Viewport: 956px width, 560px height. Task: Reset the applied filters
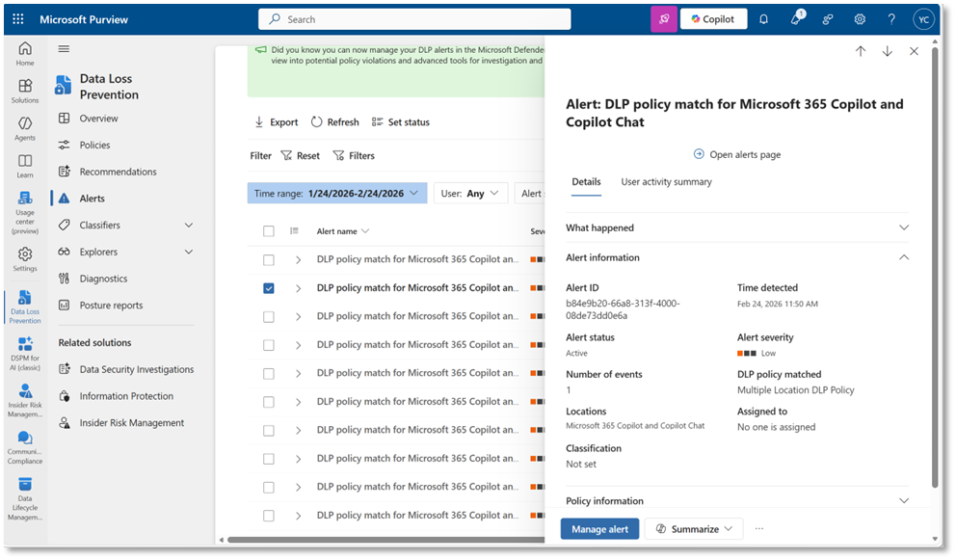[301, 155]
